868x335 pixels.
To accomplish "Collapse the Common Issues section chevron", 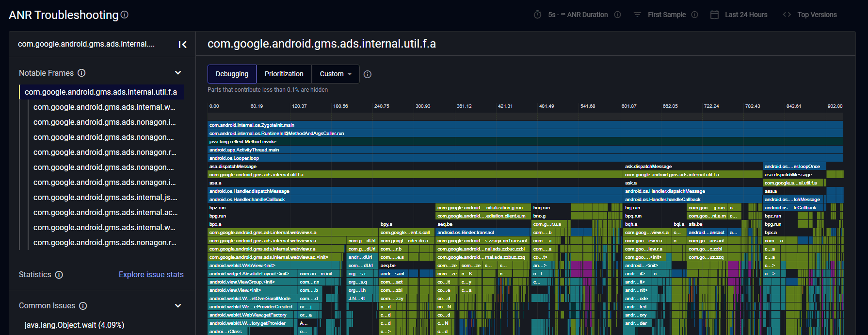I will click(x=178, y=306).
